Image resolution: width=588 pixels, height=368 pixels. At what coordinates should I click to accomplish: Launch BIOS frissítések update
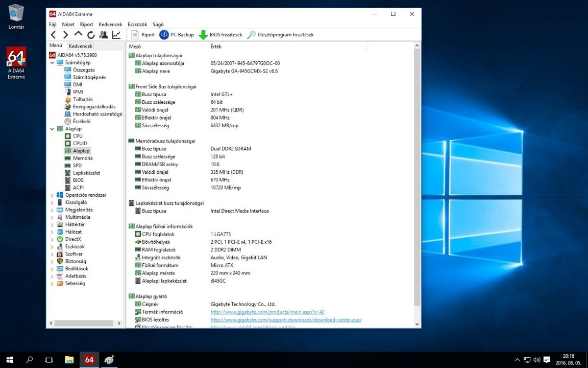point(220,35)
